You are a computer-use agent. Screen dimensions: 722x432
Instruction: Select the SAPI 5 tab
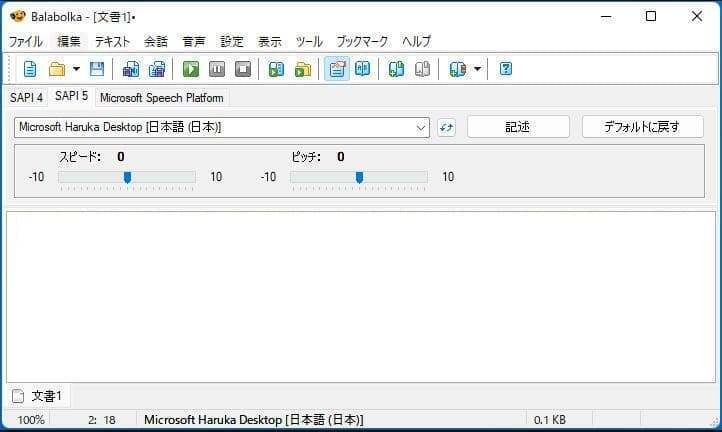tap(71, 96)
